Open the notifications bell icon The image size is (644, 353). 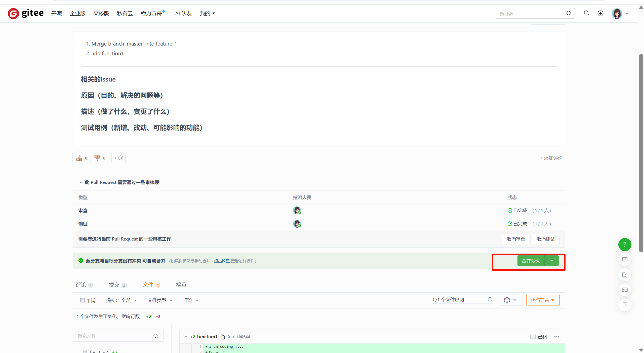(586, 14)
